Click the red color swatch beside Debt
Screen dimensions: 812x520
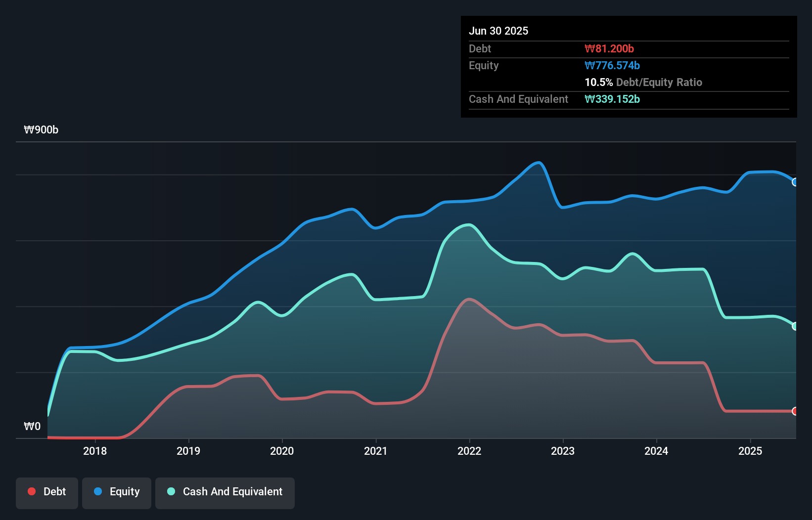click(31, 491)
